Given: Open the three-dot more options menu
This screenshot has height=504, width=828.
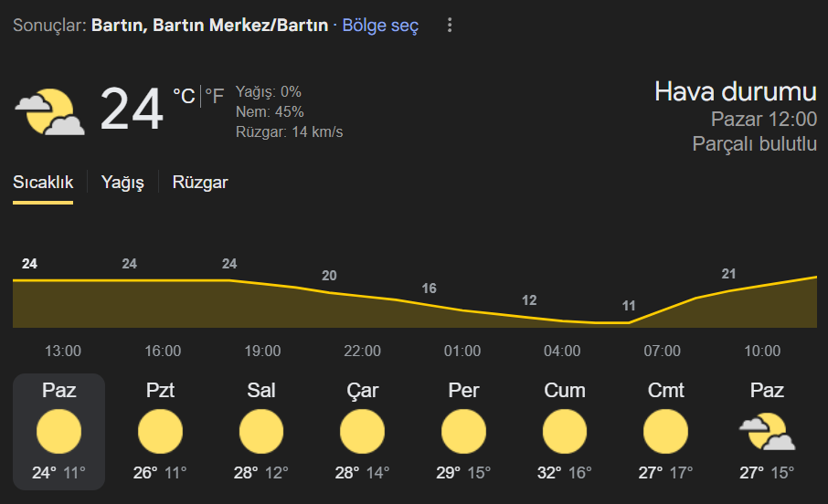Looking at the screenshot, I should point(450,25).
